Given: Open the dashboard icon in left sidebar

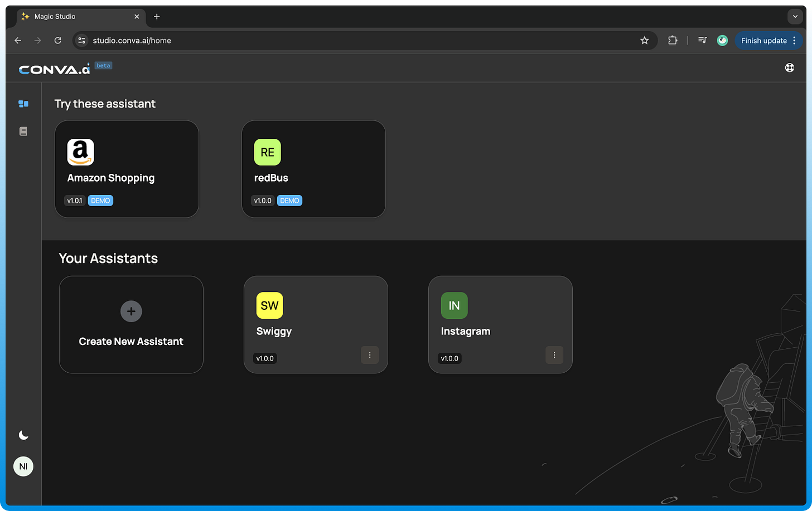Looking at the screenshot, I should click(23, 104).
